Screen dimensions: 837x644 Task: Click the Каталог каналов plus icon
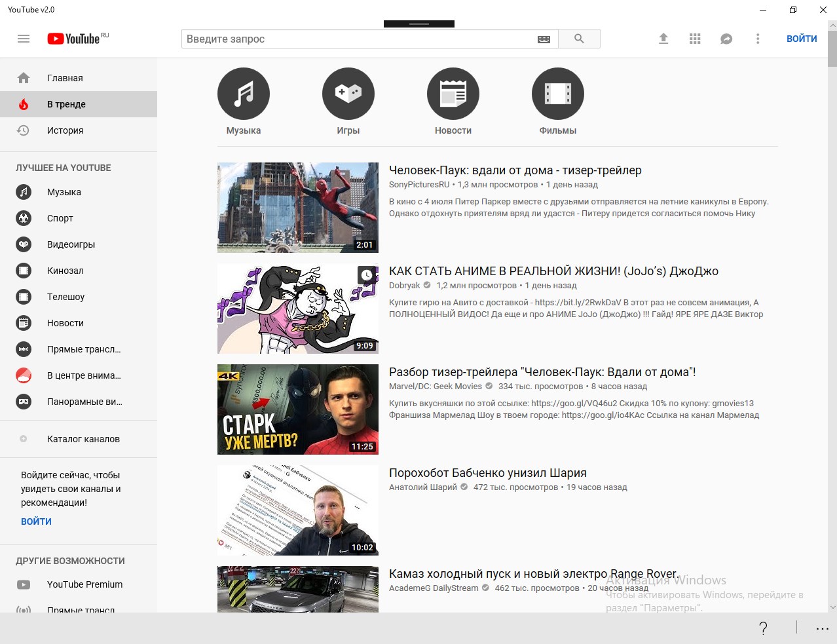[24, 439]
